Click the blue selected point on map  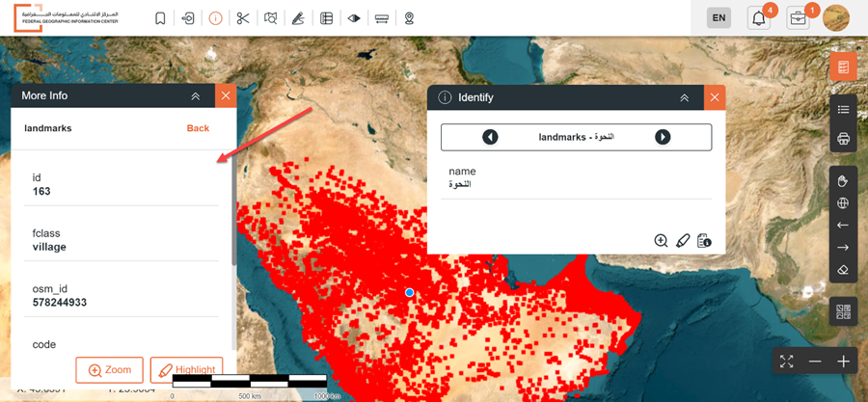pos(410,292)
